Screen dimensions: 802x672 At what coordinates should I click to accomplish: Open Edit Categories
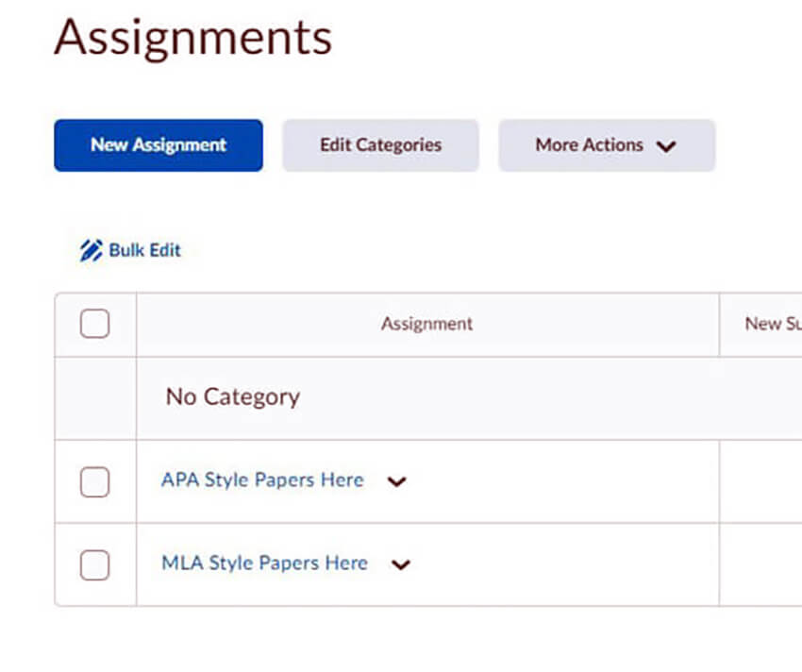pos(380,145)
